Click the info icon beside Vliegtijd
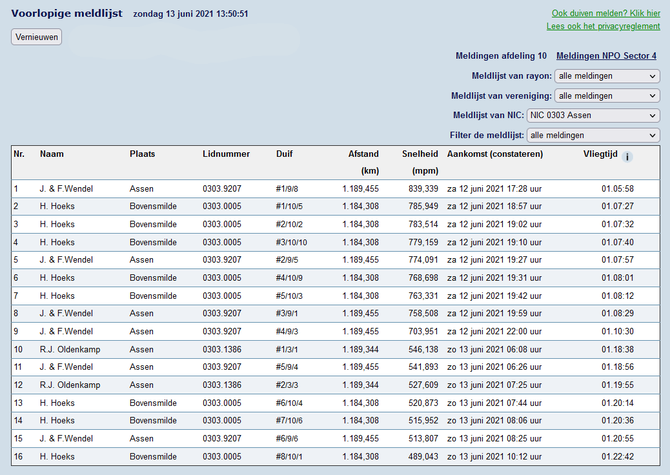The image size is (670, 475). (x=627, y=157)
